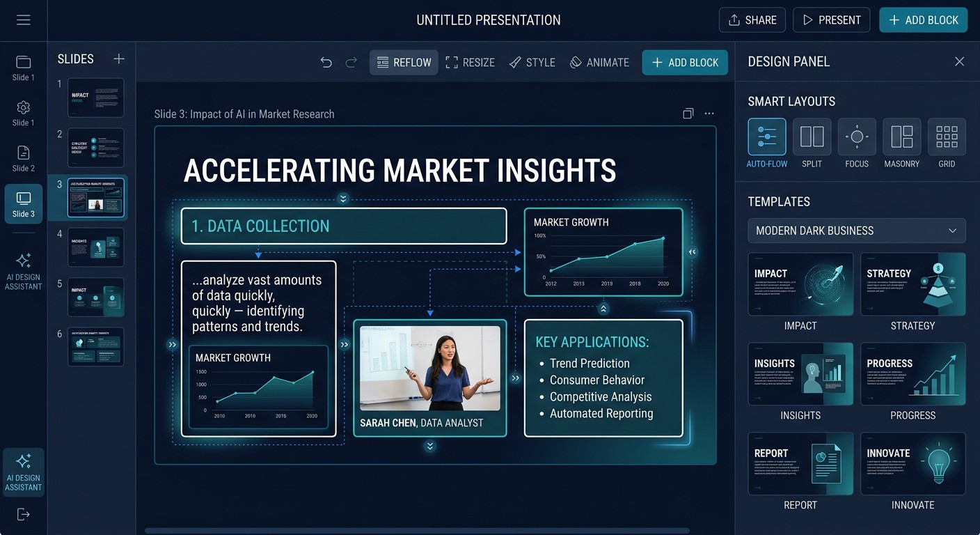Select the Market Growth chart with percent axis
980x535 pixels.
pyautogui.click(x=603, y=252)
